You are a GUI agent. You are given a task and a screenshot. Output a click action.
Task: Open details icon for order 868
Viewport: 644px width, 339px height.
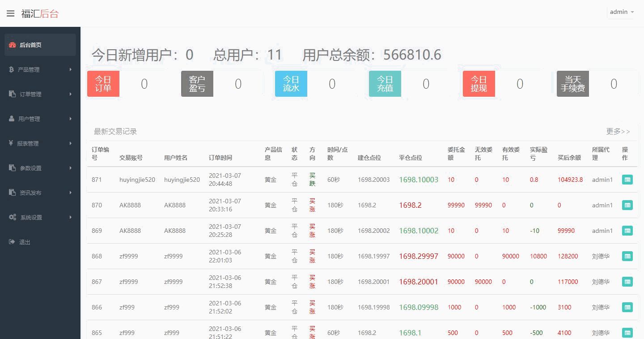coord(627,256)
